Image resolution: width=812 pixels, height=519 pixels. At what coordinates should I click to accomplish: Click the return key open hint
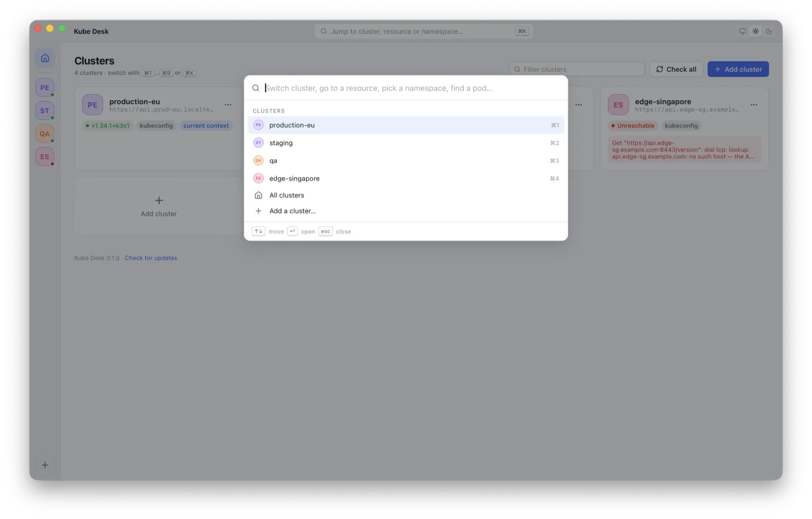tap(292, 231)
